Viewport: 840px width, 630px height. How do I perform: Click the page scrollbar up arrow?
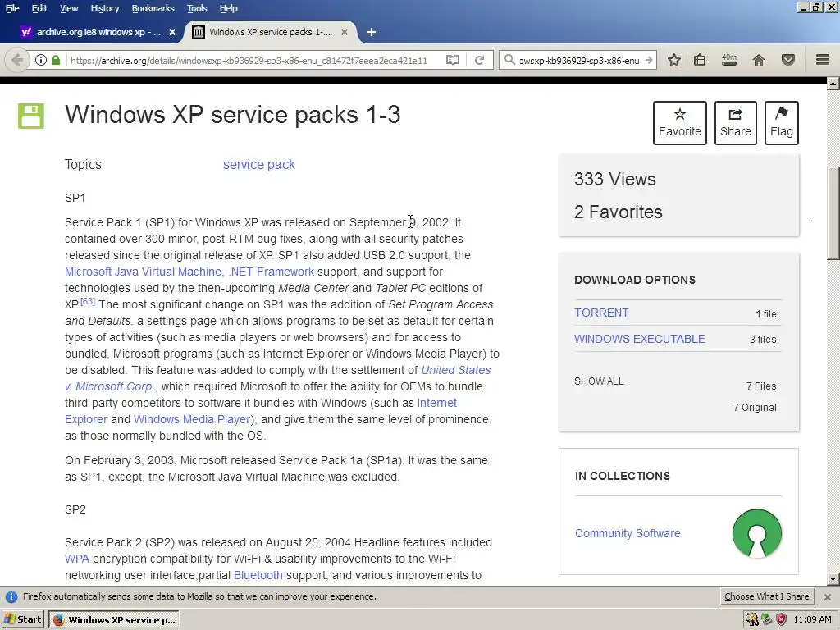(833, 84)
